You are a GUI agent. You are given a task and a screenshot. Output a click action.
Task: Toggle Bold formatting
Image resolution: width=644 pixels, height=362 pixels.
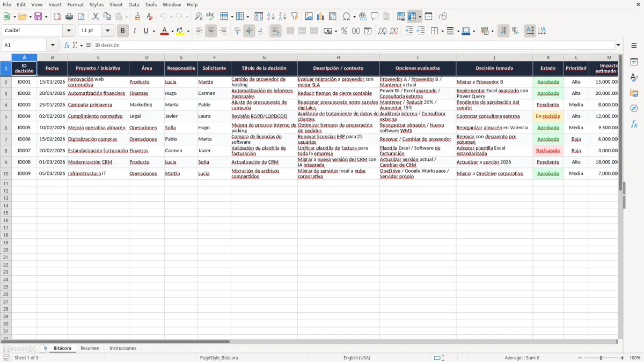(x=123, y=31)
